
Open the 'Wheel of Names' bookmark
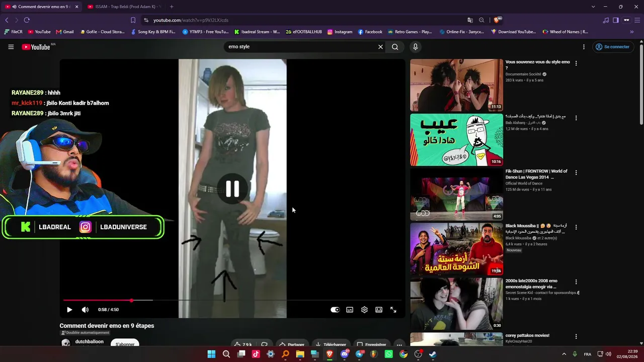tap(565, 32)
